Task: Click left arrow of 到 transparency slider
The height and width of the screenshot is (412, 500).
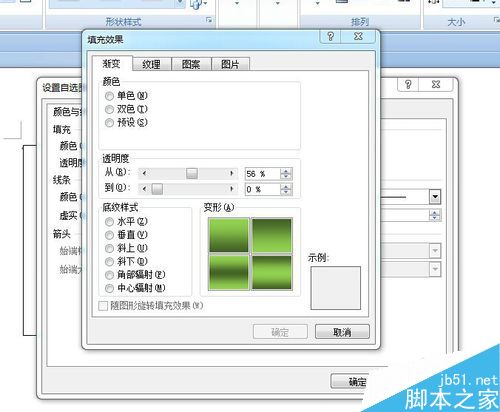Action: click(144, 189)
